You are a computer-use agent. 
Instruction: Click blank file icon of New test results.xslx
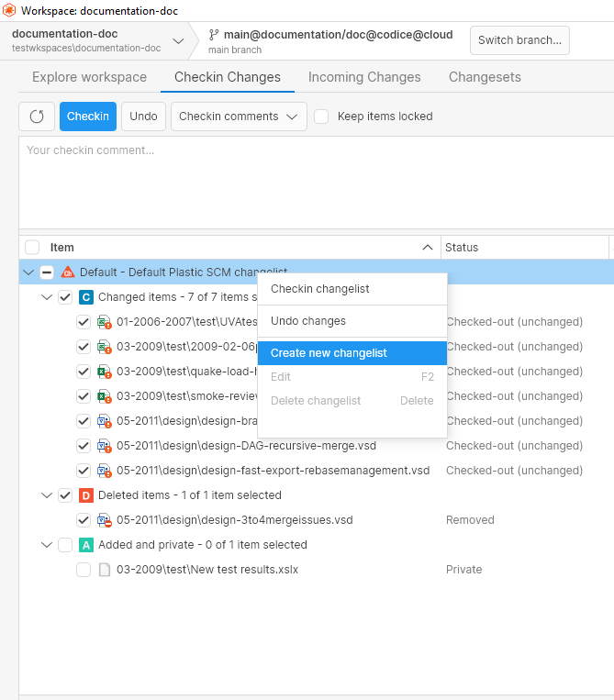[x=105, y=570]
